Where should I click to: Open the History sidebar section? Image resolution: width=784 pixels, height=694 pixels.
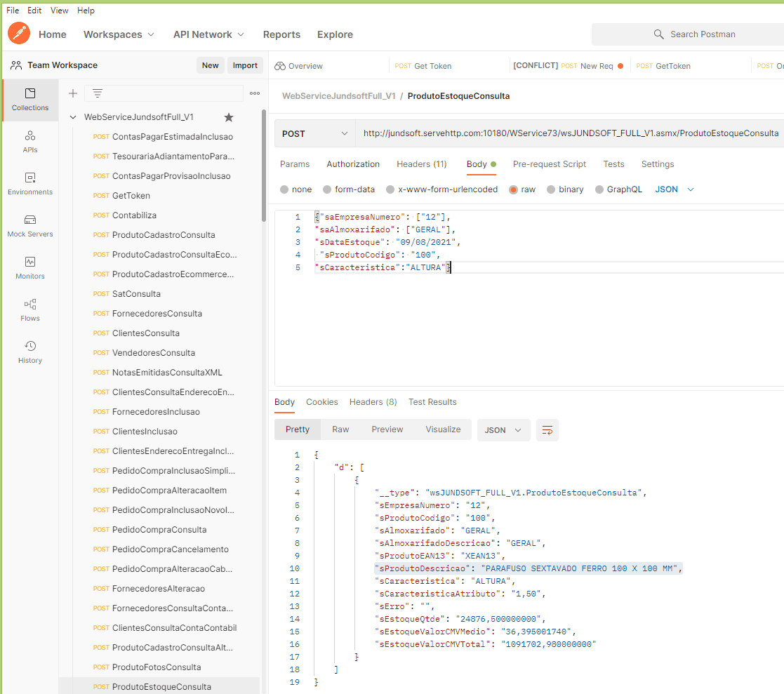30,352
